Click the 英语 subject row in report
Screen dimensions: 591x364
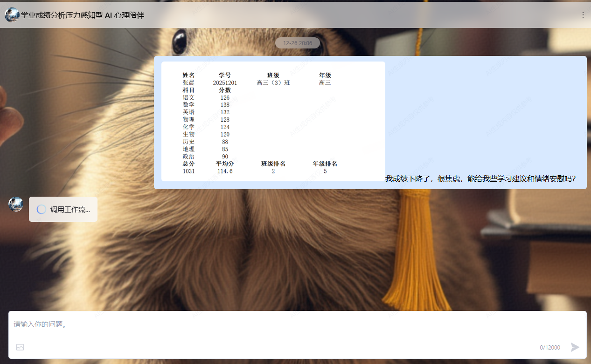pyautogui.click(x=206, y=112)
